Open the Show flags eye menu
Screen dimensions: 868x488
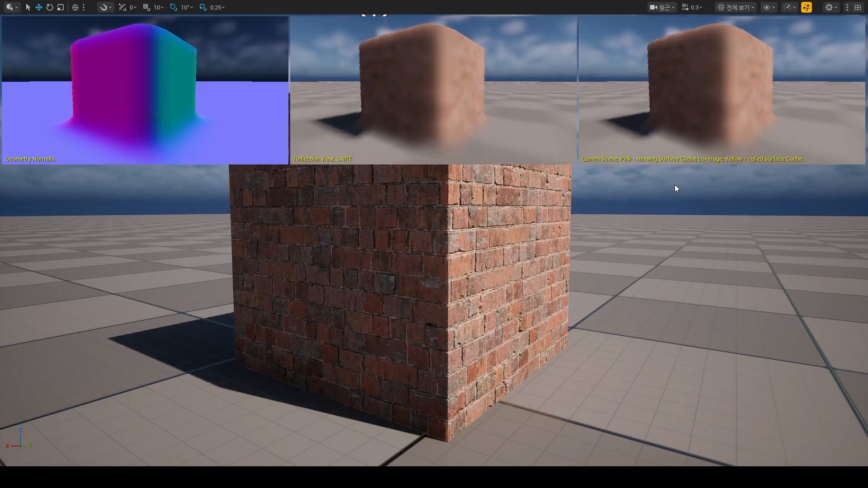coord(769,7)
